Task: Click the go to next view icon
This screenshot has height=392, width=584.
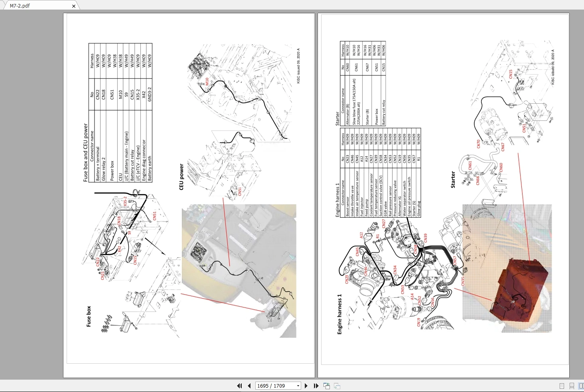Action: tap(337, 386)
